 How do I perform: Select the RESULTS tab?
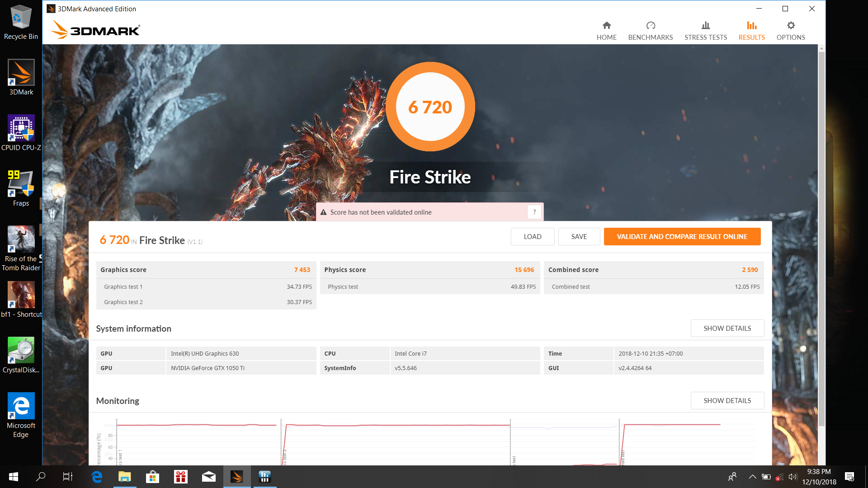[751, 31]
